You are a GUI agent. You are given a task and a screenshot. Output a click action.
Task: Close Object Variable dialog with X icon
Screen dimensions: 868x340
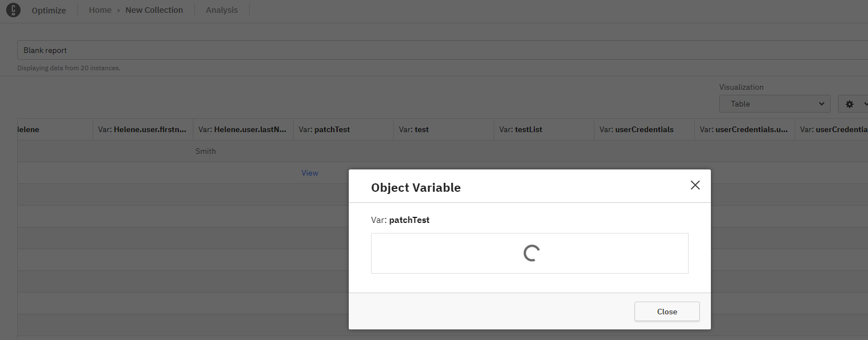tap(695, 186)
